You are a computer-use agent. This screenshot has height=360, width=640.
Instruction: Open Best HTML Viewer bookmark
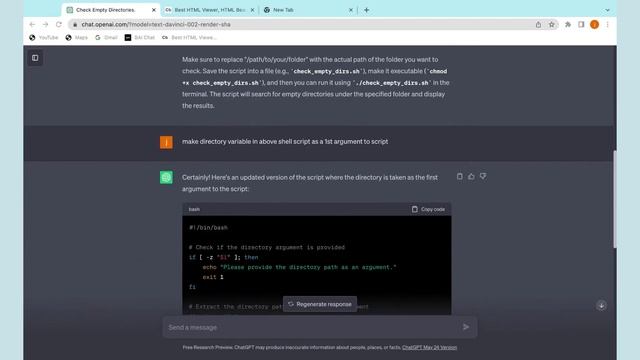coord(189,38)
